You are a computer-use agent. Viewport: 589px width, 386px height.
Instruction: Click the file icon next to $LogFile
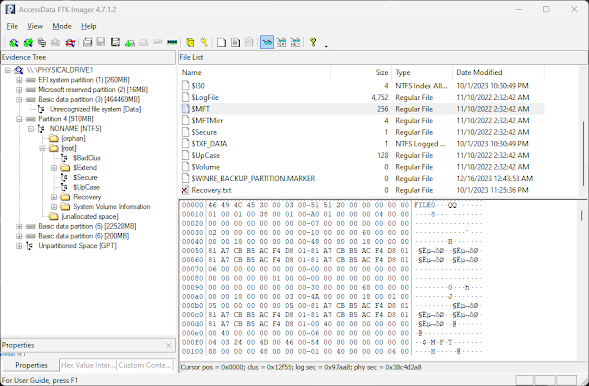[x=185, y=97]
